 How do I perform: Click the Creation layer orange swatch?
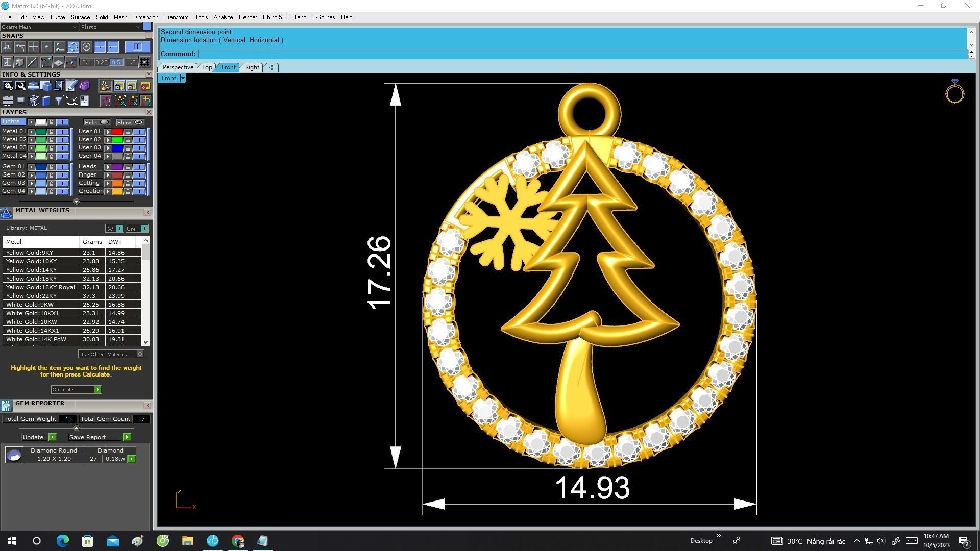117,191
